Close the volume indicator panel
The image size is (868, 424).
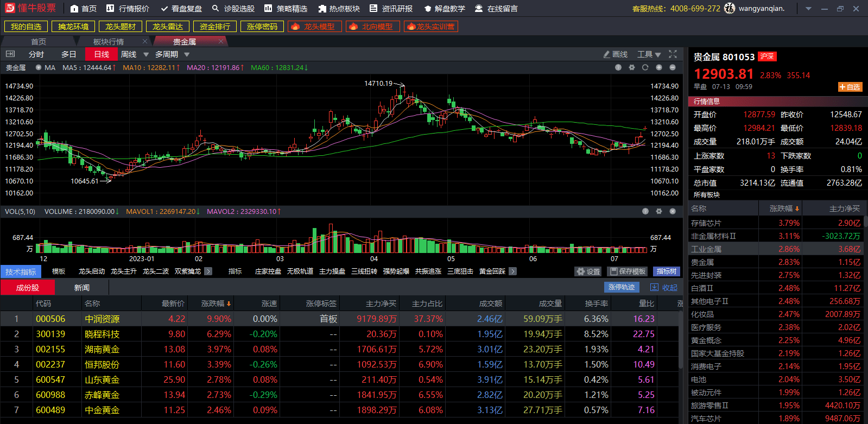click(672, 211)
